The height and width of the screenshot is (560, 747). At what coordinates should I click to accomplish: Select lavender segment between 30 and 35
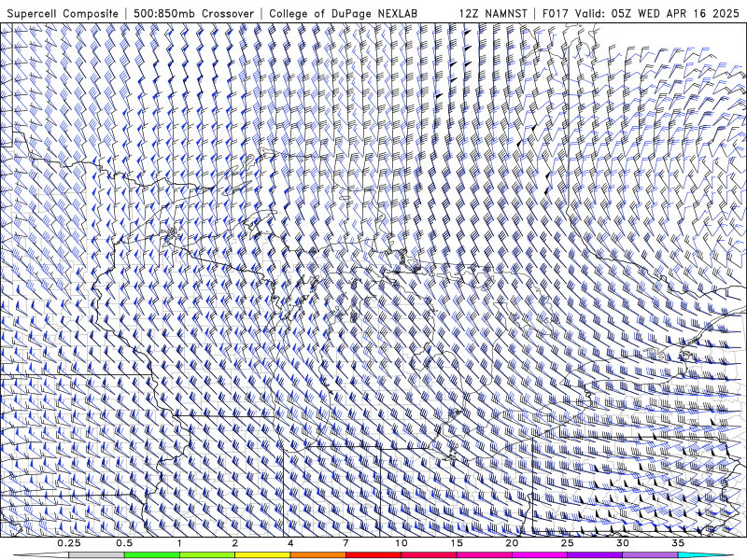[x=650, y=555]
